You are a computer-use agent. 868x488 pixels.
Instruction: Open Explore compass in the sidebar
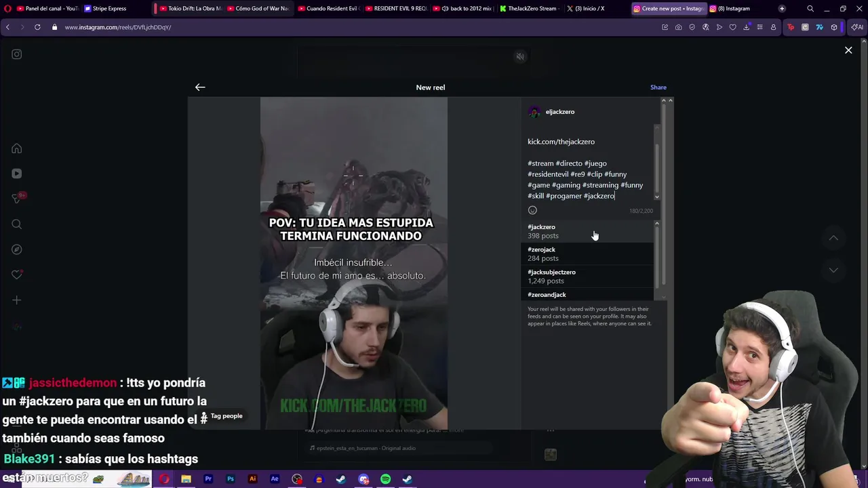click(x=17, y=249)
